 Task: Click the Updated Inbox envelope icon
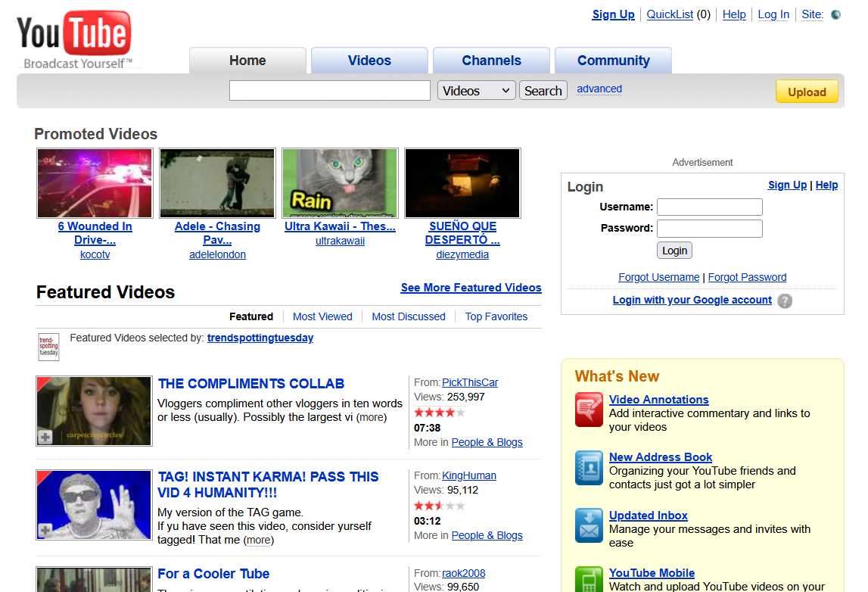point(589,525)
